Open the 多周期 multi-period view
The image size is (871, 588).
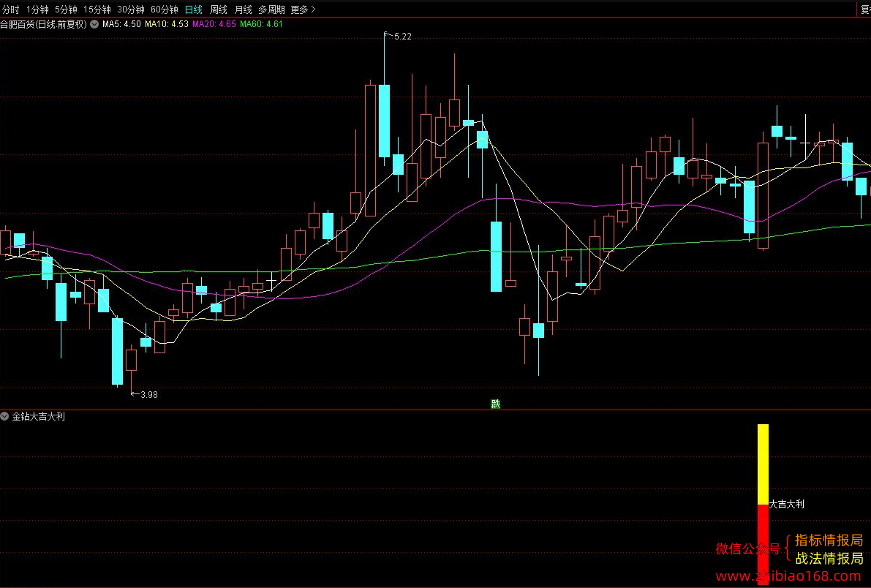(271, 10)
